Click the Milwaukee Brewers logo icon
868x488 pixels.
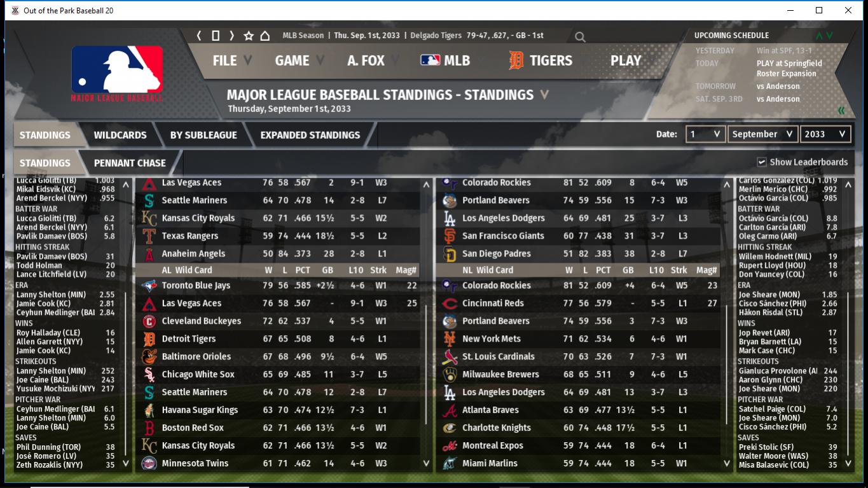click(x=450, y=375)
